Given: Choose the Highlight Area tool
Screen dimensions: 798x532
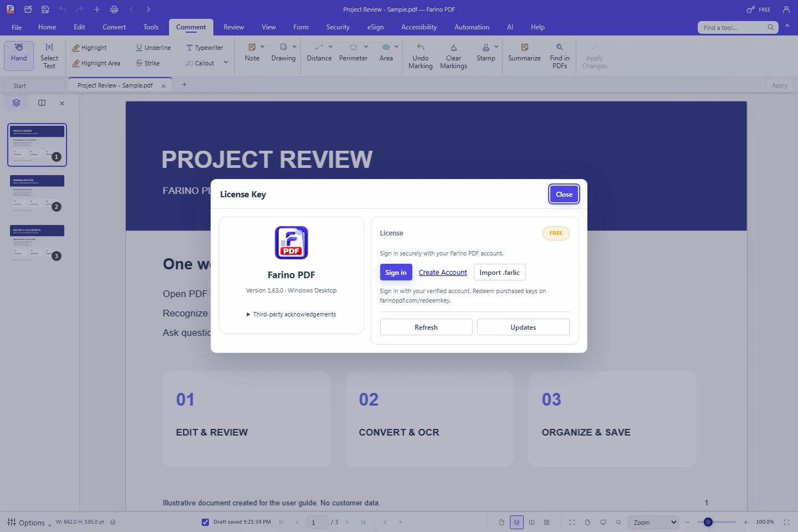Looking at the screenshot, I should click(96, 63).
